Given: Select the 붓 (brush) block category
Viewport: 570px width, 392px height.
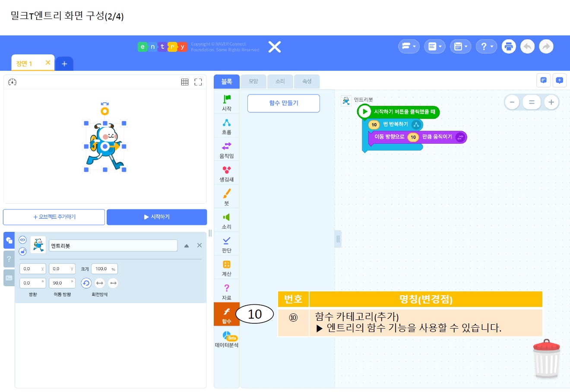Looking at the screenshot, I should (x=226, y=196).
